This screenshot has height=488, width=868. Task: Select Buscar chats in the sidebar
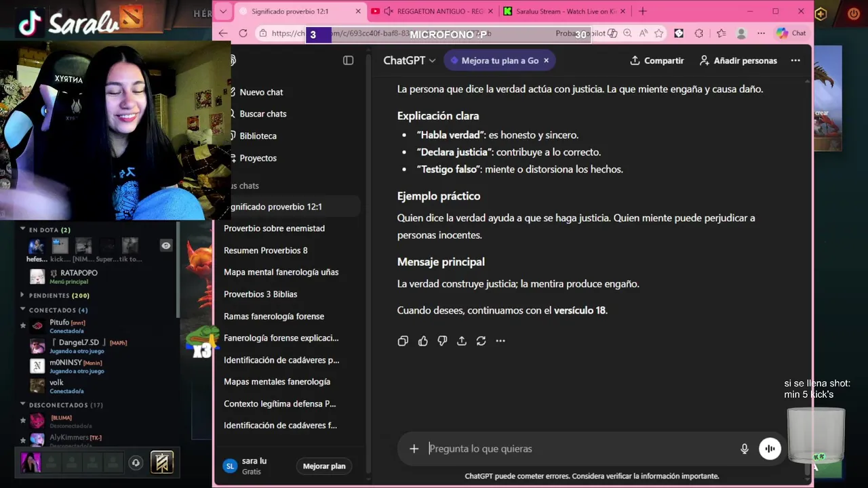point(262,114)
